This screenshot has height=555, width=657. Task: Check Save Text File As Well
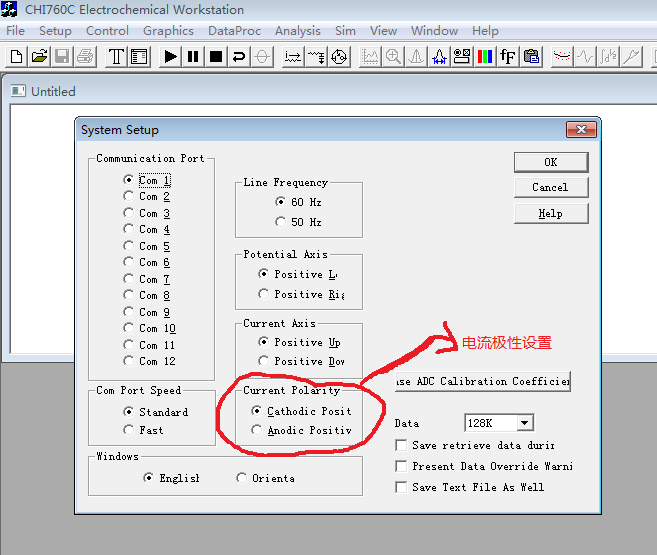(x=470, y=487)
